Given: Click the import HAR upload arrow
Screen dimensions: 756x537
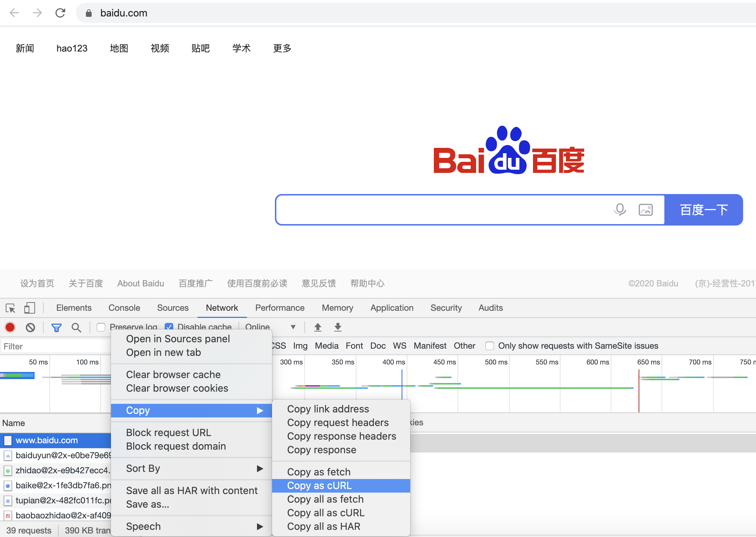Looking at the screenshot, I should [318, 327].
